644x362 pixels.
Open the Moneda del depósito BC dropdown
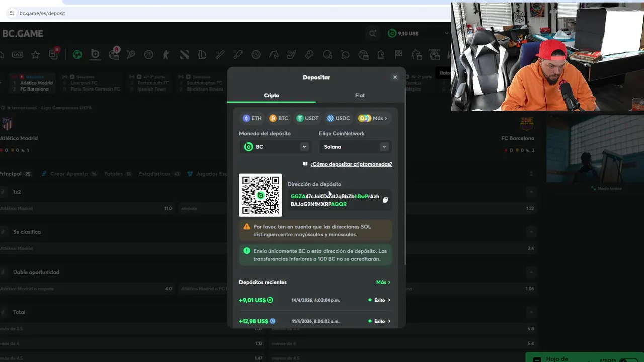(x=275, y=147)
